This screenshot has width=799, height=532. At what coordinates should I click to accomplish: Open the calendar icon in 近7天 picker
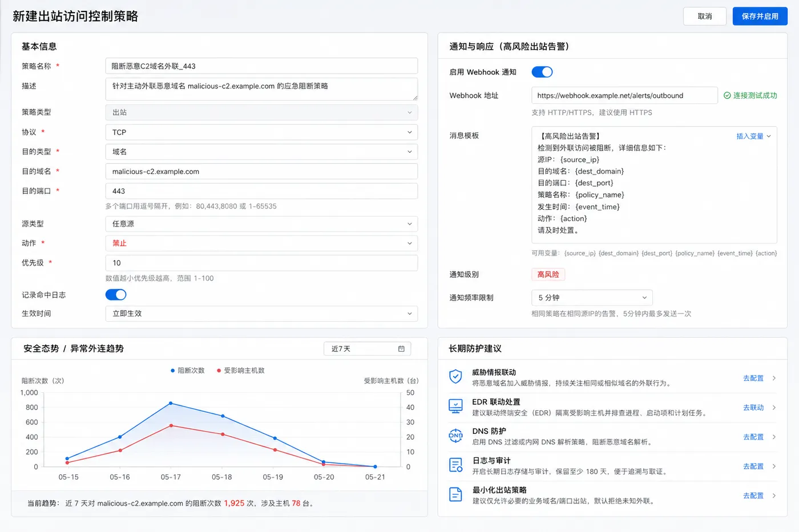[x=401, y=348]
